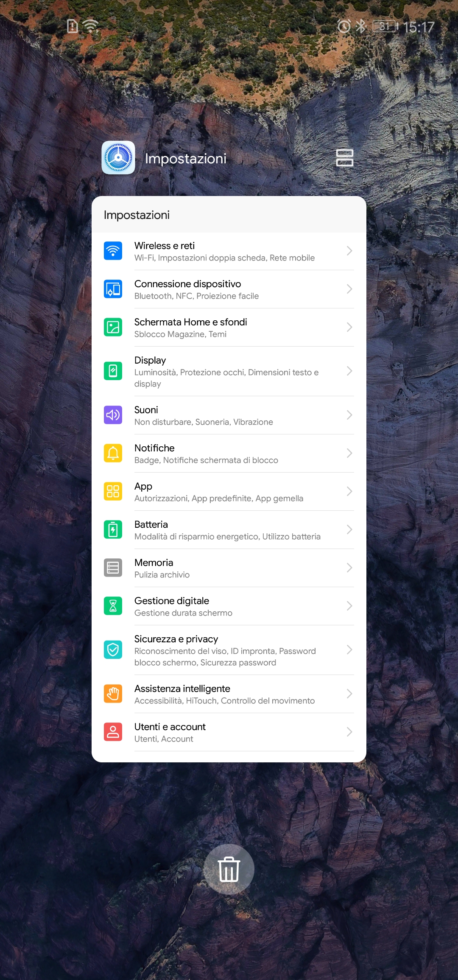Open chevron for Utenti e account
The width and height of the screenshot is (458, 980).
point(349,732)
